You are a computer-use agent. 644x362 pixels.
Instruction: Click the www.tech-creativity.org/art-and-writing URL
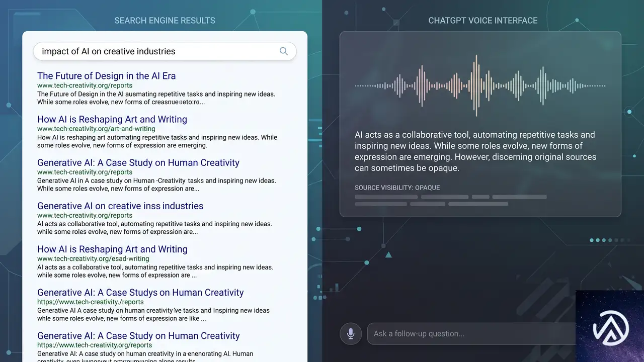tap(96, 129)
